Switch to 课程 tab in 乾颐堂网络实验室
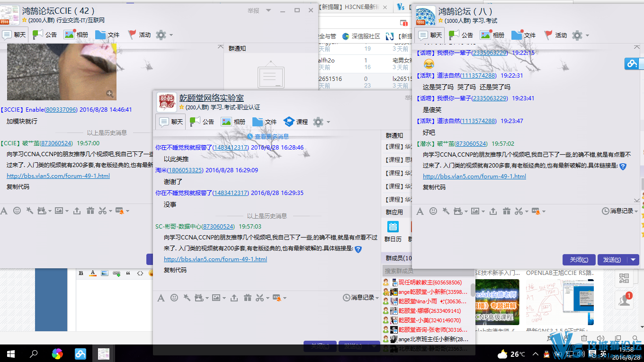Viewport: 644px width, 362px height. [296, 122]
